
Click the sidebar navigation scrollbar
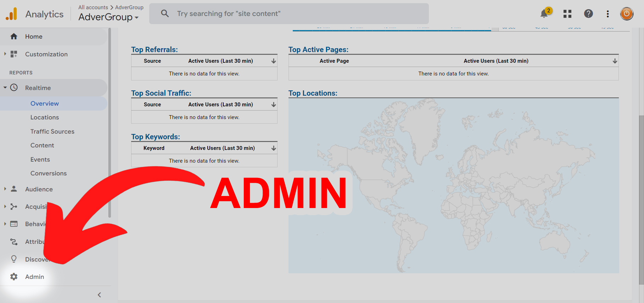[110, 123]
